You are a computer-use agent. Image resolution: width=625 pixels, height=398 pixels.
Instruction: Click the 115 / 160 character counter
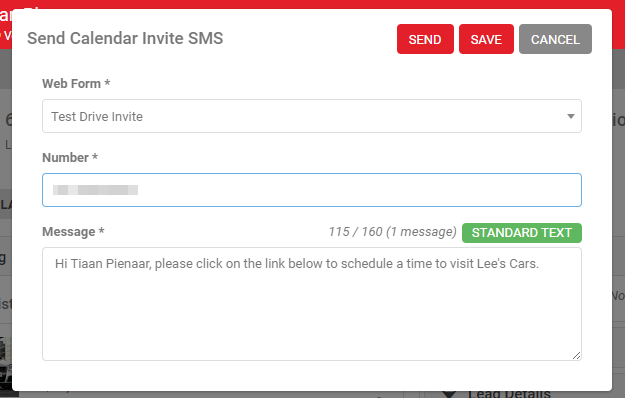(x=392, y=232)
